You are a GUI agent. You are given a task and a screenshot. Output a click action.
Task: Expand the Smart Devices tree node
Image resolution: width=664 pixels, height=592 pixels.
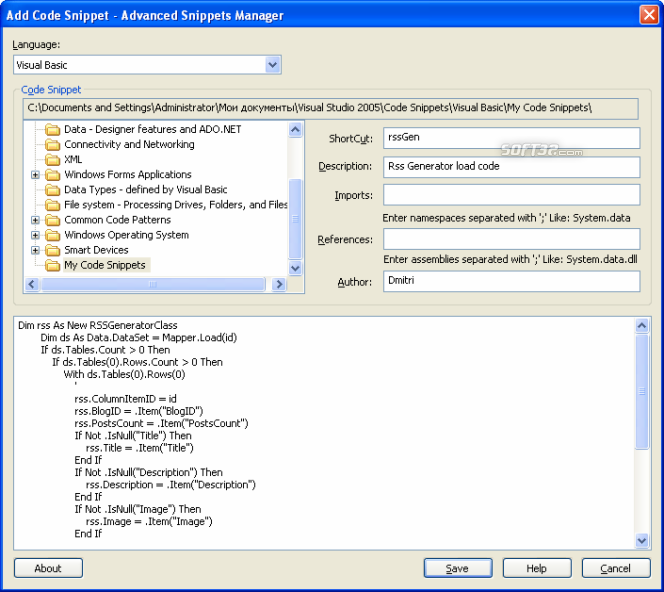click(x=36, y=250)
